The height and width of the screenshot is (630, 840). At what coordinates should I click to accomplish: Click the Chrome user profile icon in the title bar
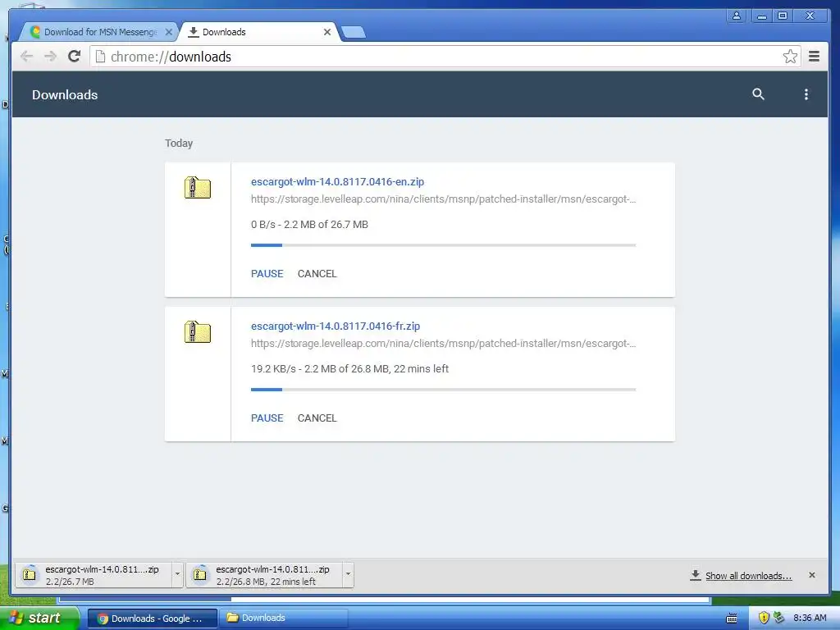pos(737,16)
